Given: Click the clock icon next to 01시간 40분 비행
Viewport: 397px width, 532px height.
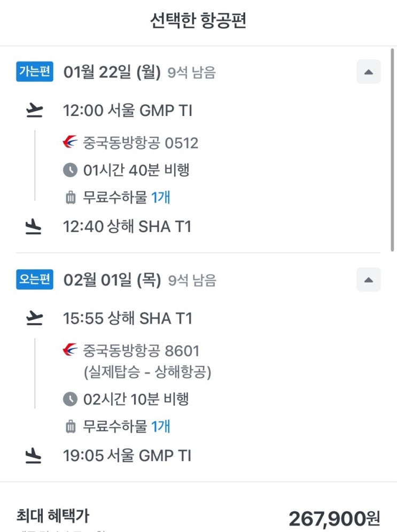Looking at the screenshot, I should 70,170.
